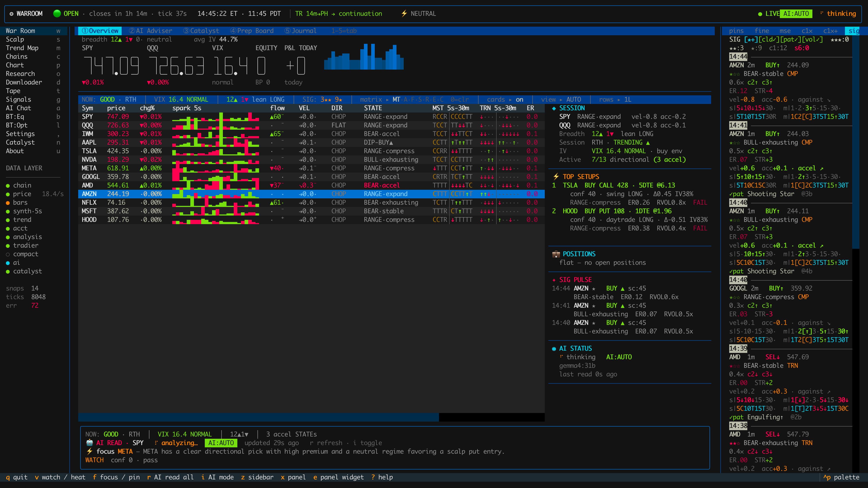
Task: Click the robot AI READ icon
Action: click(x=90, y=443)
